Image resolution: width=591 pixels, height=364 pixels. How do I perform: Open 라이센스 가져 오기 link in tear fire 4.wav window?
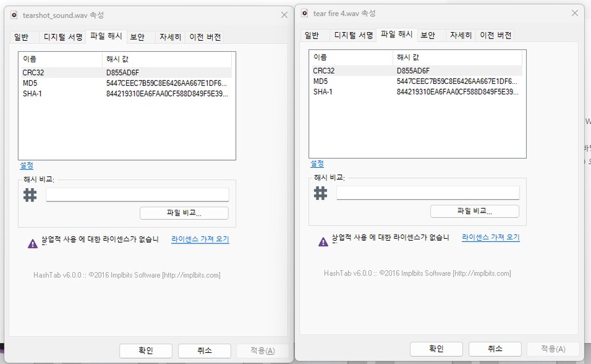point(491,237)
